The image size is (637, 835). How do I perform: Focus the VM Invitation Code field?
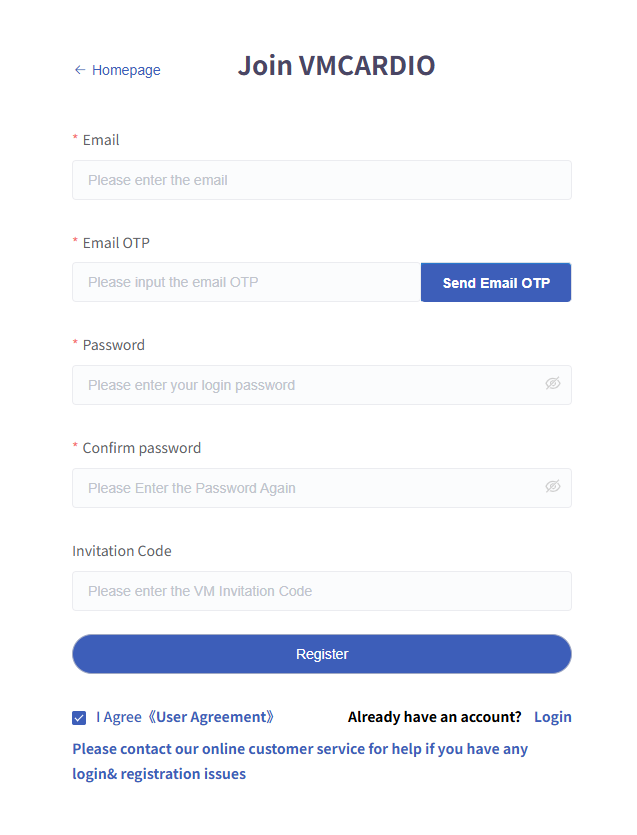pos(321,591)
